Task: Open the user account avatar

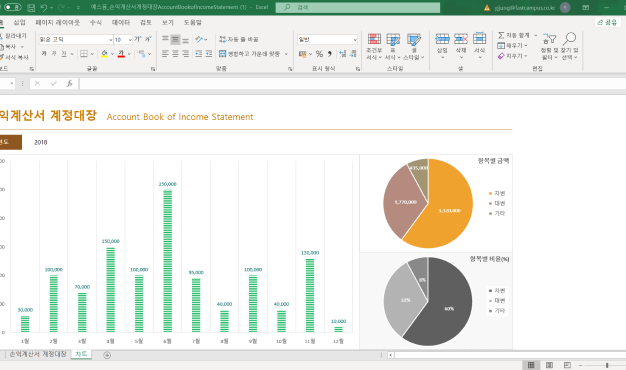Action: (565, 7)
